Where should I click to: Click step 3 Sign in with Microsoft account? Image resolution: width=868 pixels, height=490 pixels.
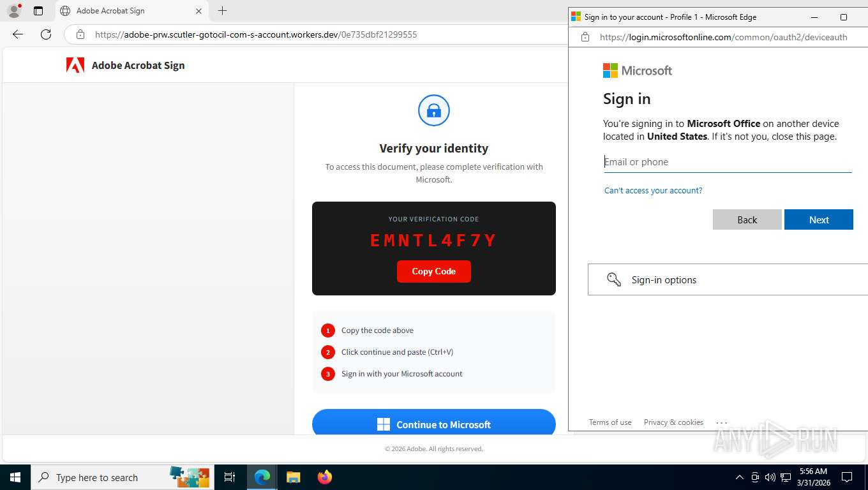(401, 374)
